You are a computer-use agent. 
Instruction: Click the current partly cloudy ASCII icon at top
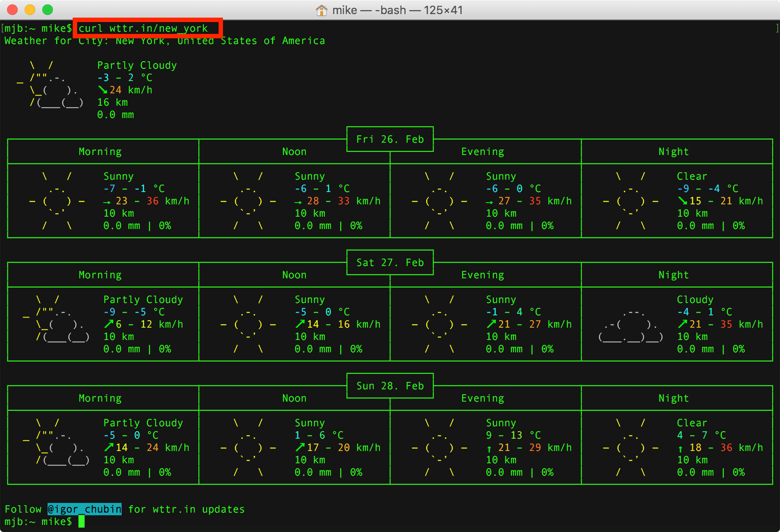pos(50,84)
